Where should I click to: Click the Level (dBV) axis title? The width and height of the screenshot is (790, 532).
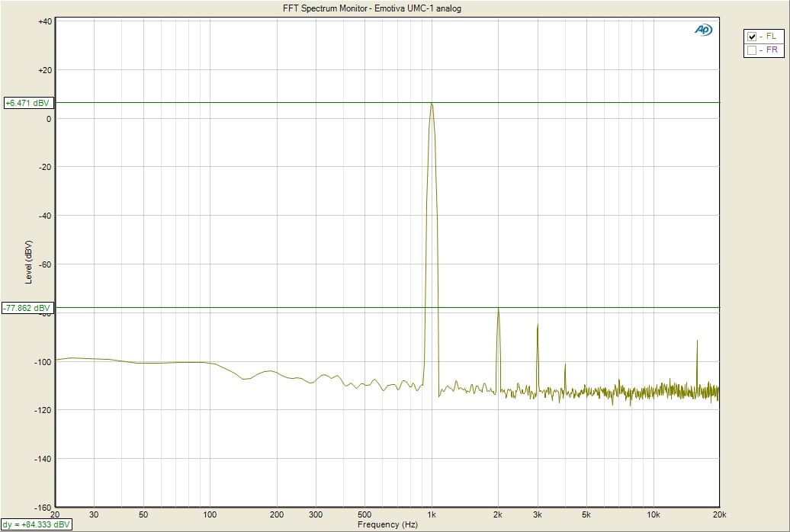click(x=29, y=262)
